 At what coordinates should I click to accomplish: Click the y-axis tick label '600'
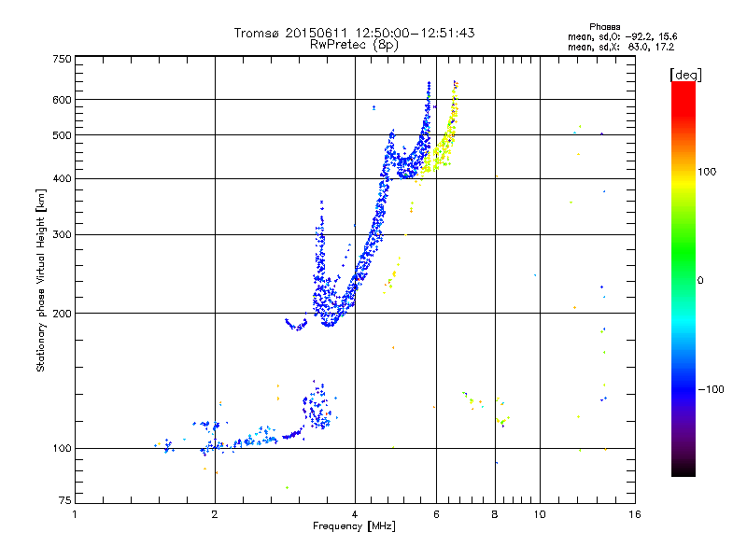[63, 100]
